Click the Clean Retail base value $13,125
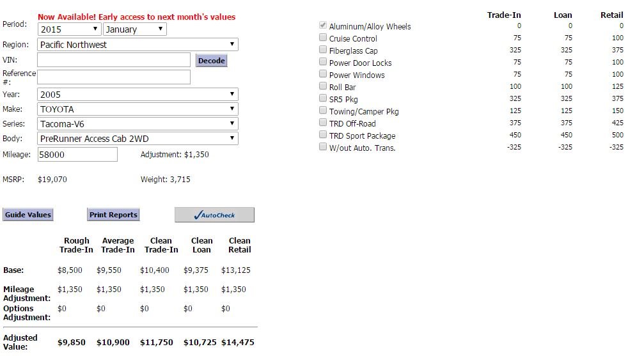The image size is (644, 356). pyautogui.click(x=236, y=270)
